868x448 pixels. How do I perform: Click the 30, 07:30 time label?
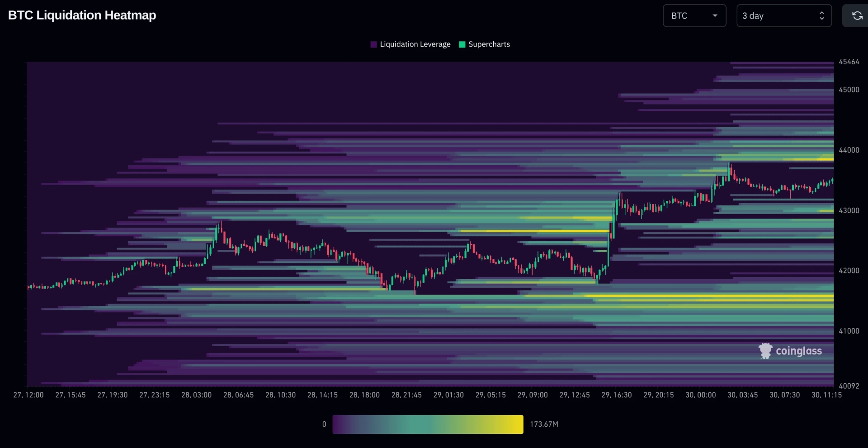tap(785, 395)
